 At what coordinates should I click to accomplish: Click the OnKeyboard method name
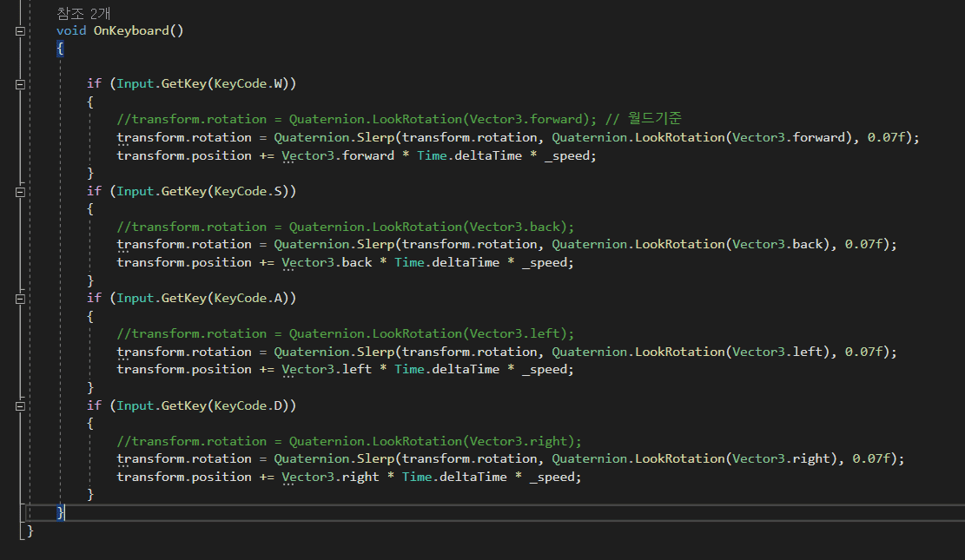coord(130,30)
